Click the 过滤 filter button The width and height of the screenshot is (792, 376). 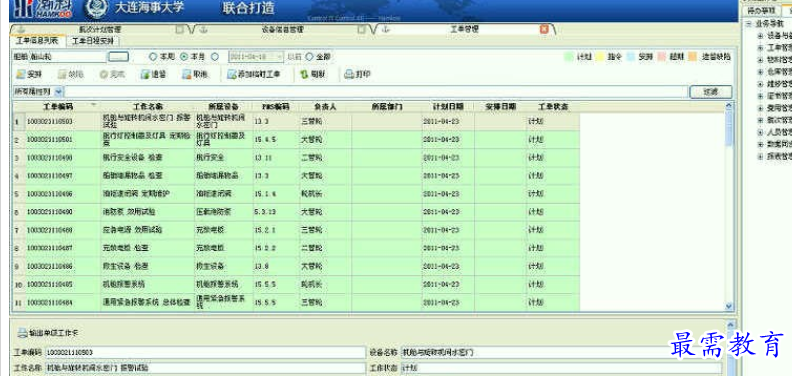pyautogui.click(x=710, y=91)
